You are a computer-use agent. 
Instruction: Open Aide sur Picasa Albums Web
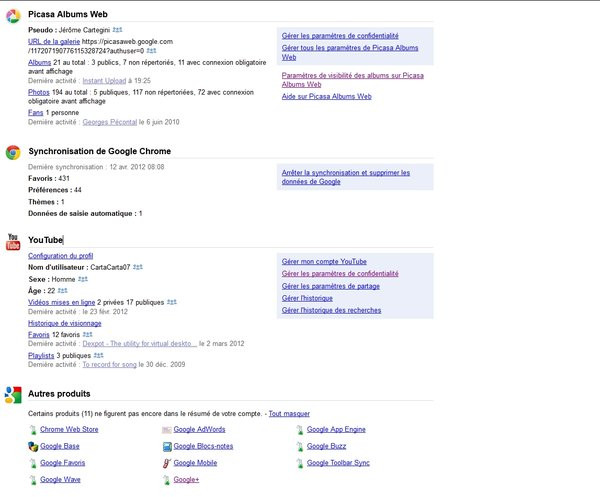point(327,96)
